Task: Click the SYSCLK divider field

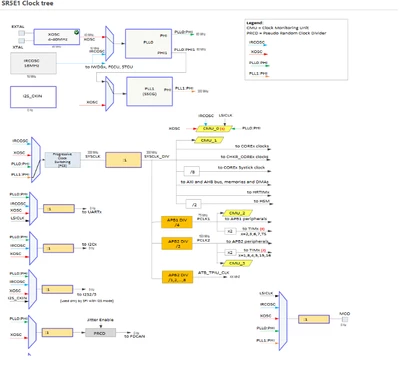Action: (123, 160)
